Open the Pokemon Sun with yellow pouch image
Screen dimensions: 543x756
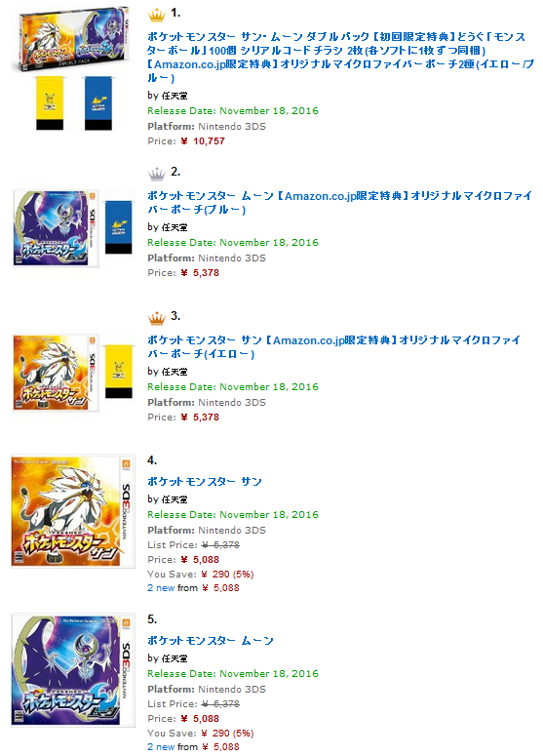click(74, 373)
